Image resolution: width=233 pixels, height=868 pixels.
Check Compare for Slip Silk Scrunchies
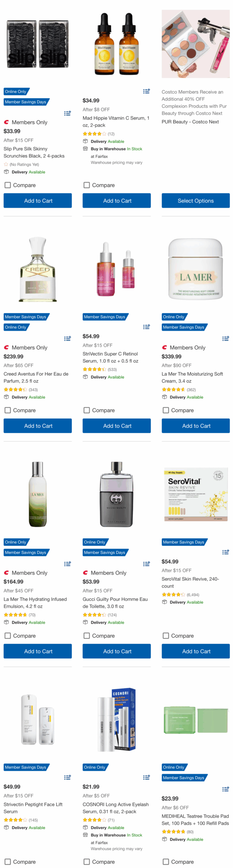click(7, 185)
